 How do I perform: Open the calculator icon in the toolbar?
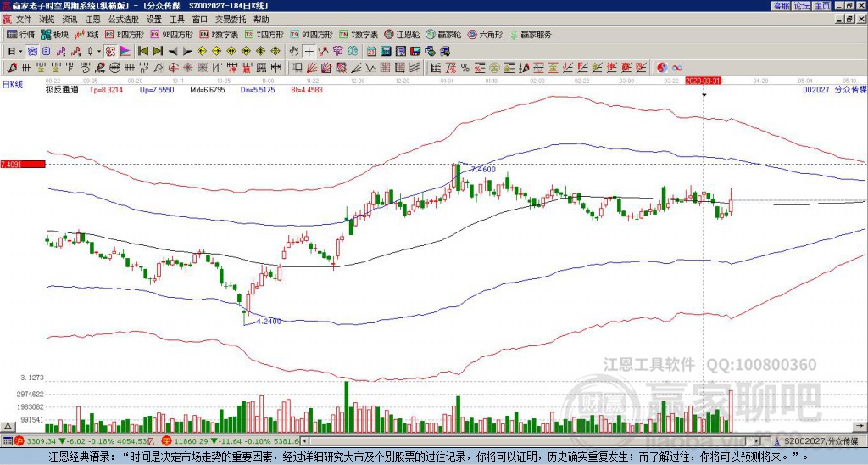386,52
